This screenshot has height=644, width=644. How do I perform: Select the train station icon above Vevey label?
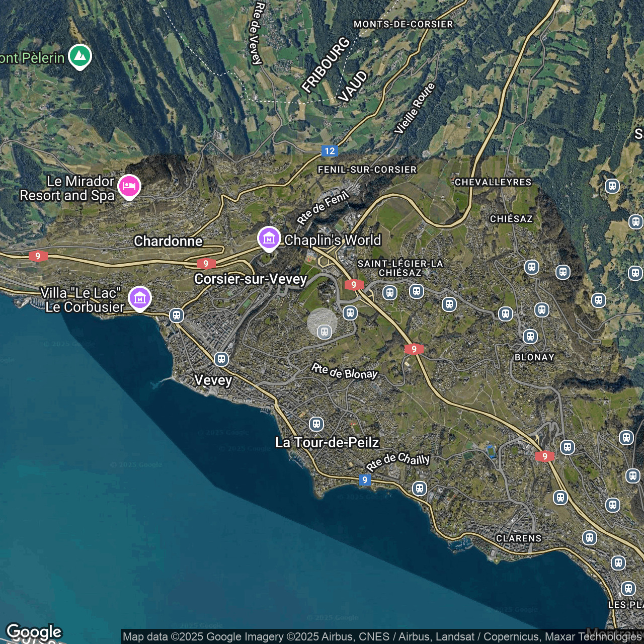pyautogui.click(x=221, y=359)
